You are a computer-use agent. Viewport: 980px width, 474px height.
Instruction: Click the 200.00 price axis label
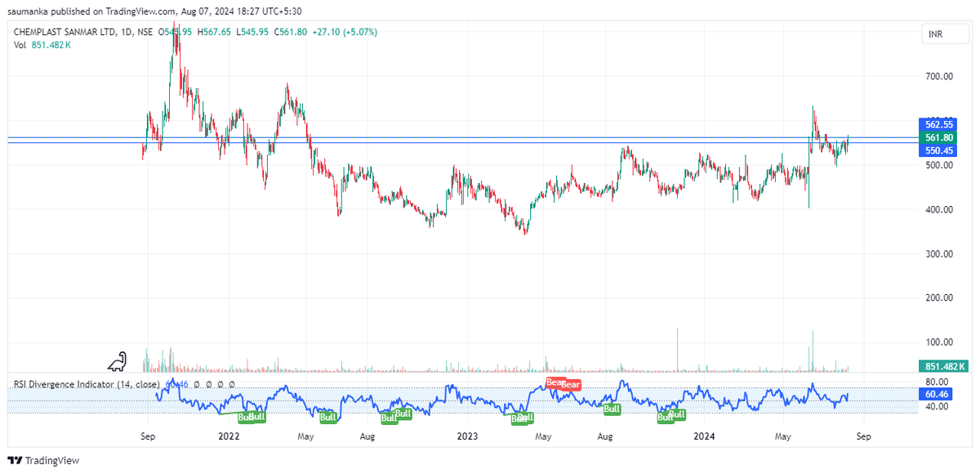click(x=938, y=297)
